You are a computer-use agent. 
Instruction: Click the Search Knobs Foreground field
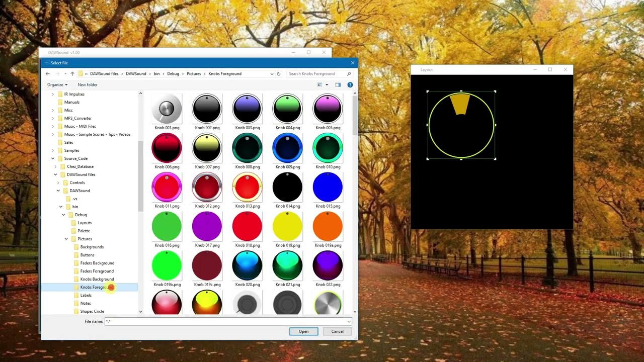coord(319,74)
